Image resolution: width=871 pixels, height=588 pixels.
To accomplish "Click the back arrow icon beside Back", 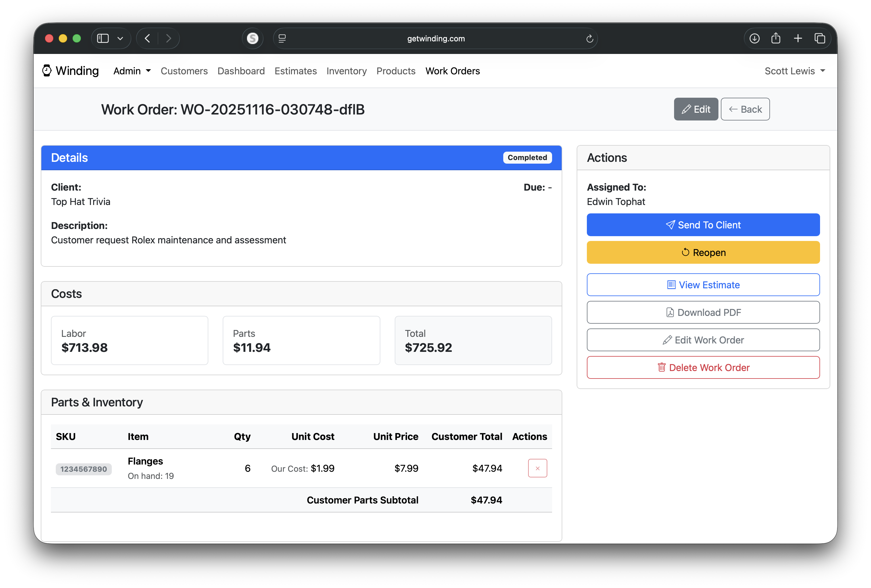I will pyautogui.click(x=733, y=109).
